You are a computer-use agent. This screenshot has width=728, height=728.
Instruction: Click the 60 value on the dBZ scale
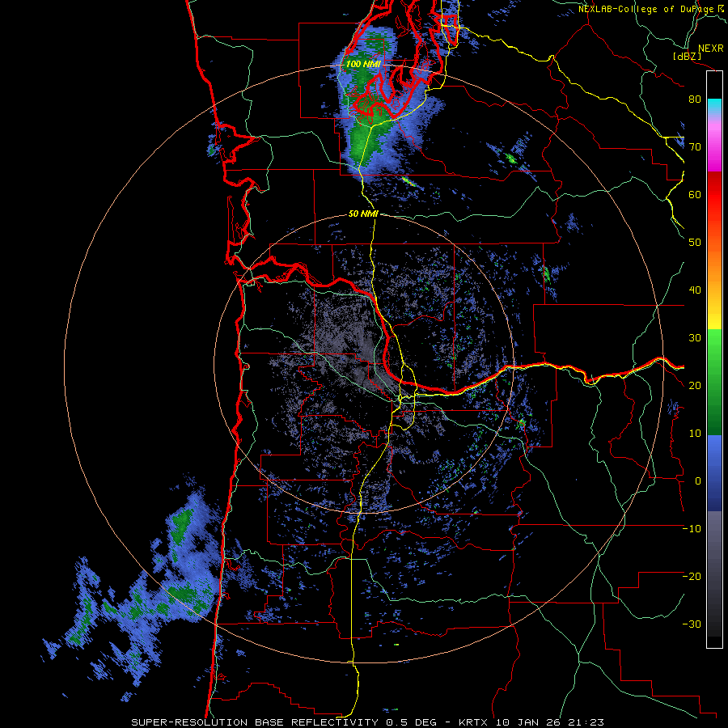point(695,194)
